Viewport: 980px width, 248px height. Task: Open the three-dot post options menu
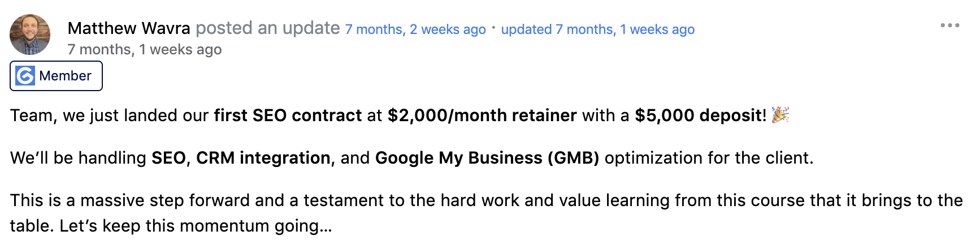949,25
